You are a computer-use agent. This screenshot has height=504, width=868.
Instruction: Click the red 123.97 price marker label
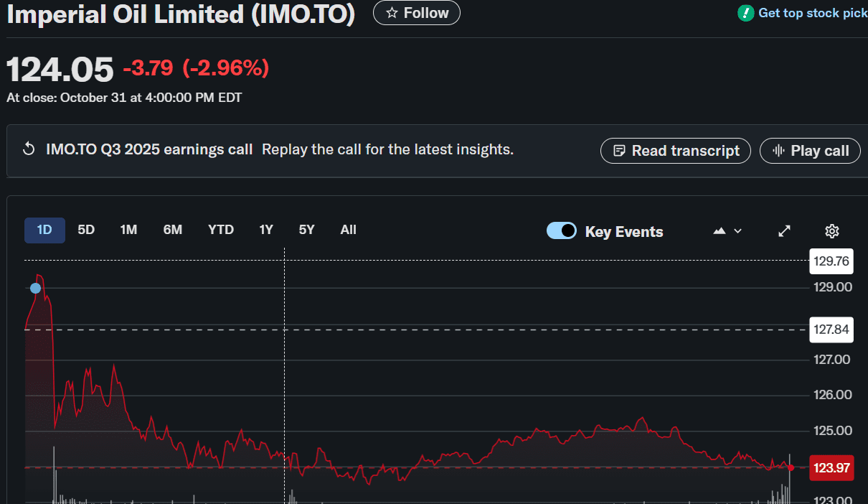(x=831, y=467)
